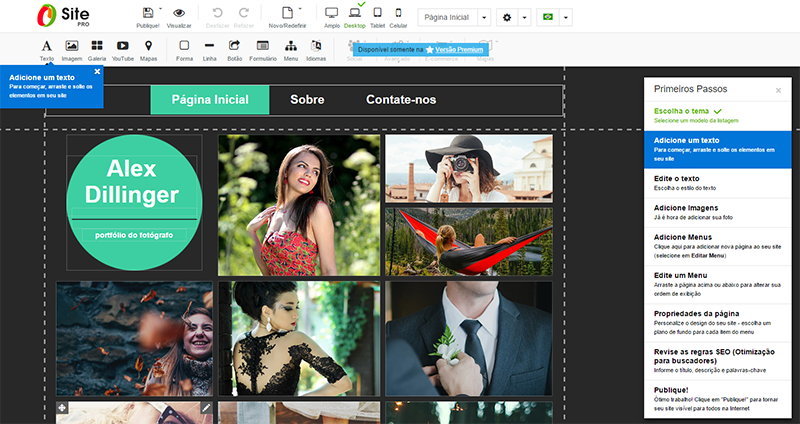This screenshot has width=800, height=424.
Task: Select the Menu element tool
Action: [291, 50]
